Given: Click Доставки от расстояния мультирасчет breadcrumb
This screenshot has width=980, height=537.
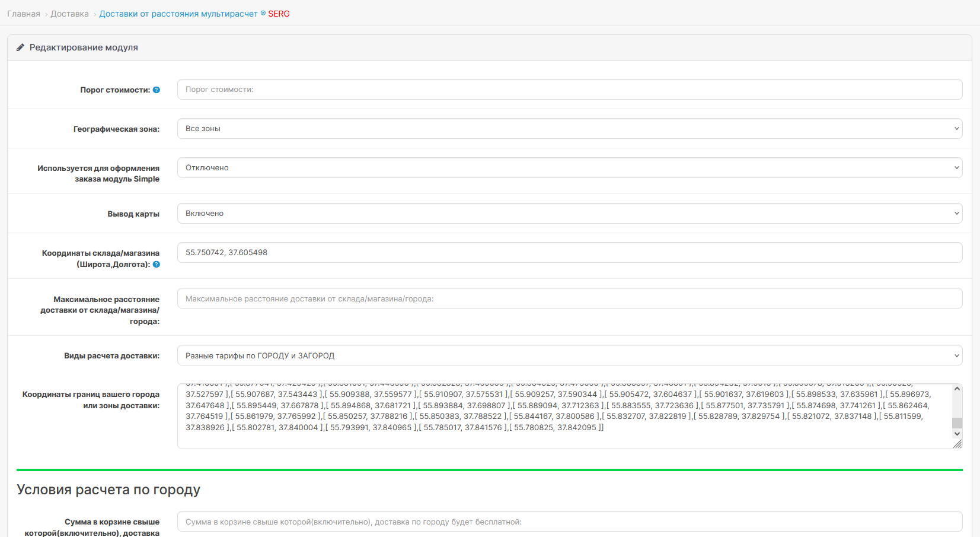Looking at the screenshot, I should [178, 14].
